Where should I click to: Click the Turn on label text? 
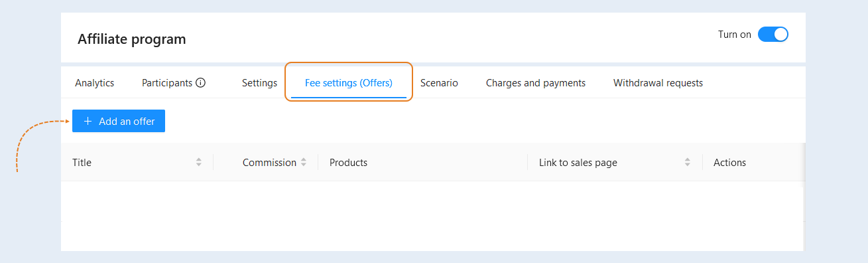(735, 35)
